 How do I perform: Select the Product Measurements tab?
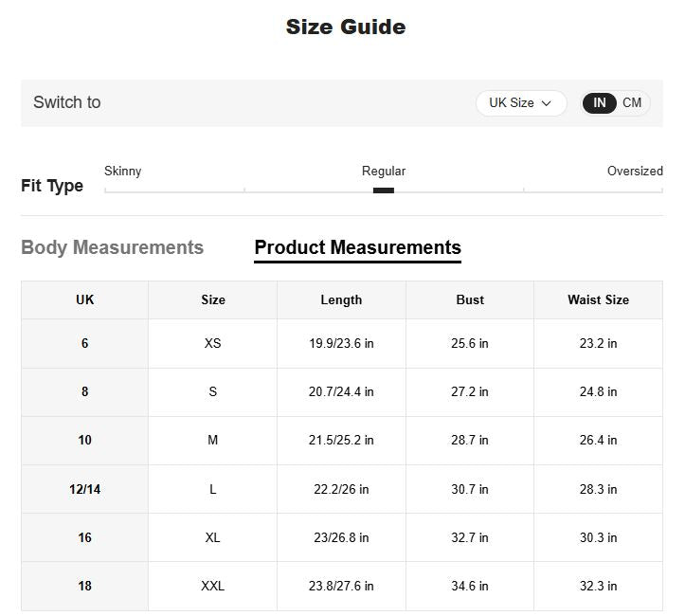[x=357, y=247]
